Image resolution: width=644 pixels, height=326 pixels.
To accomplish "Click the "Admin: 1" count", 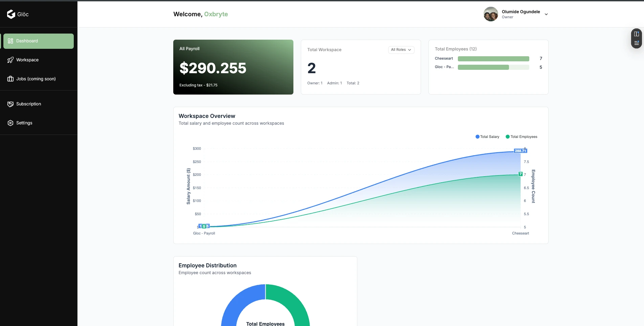I will (334, 83).
